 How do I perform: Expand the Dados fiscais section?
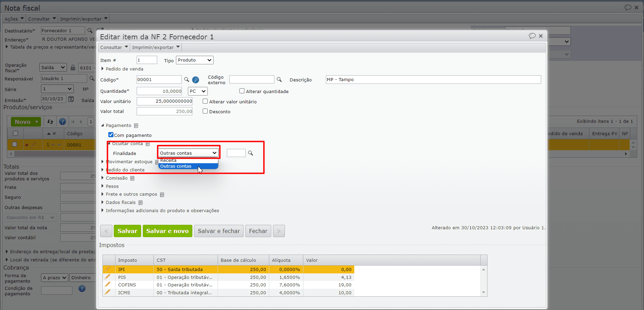coord(102,203)
